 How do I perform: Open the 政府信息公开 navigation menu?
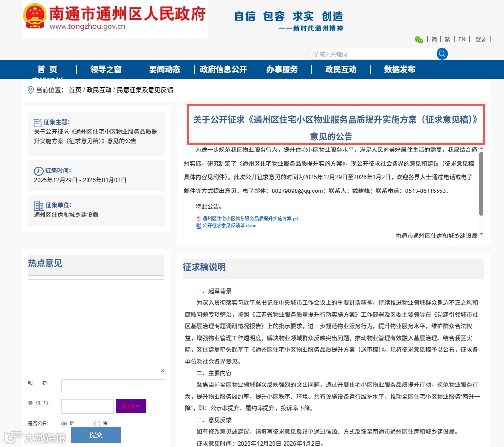coord(224,69)
